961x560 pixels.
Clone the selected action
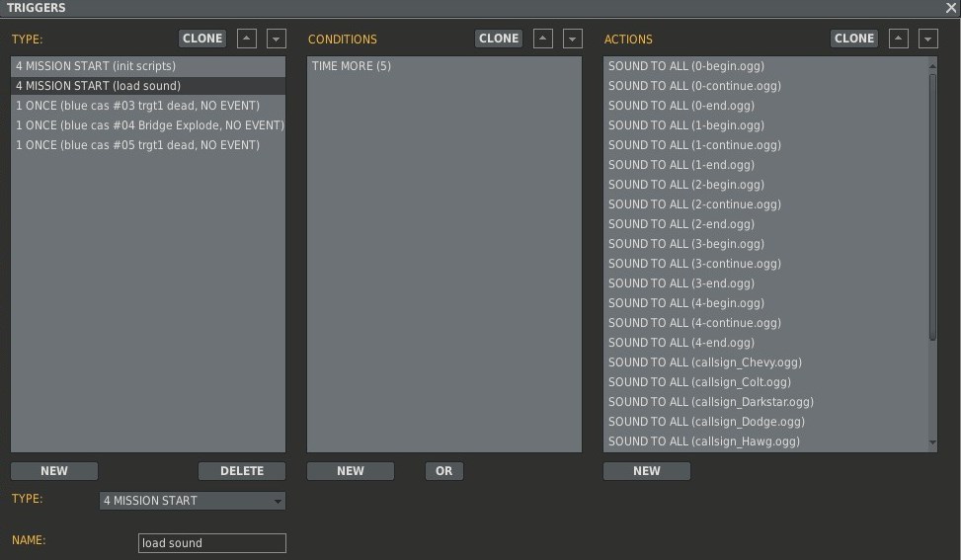coord(854,38)
